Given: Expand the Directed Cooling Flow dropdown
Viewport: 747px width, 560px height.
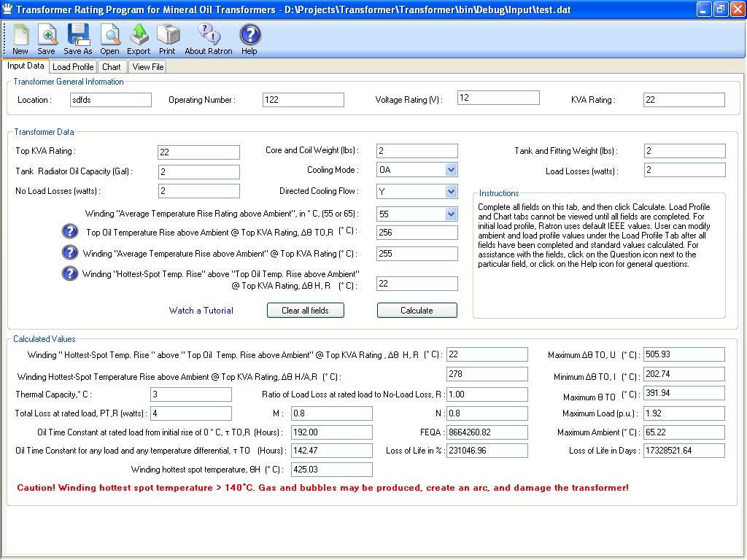Looking at the screenshot, I should point(451,192).
